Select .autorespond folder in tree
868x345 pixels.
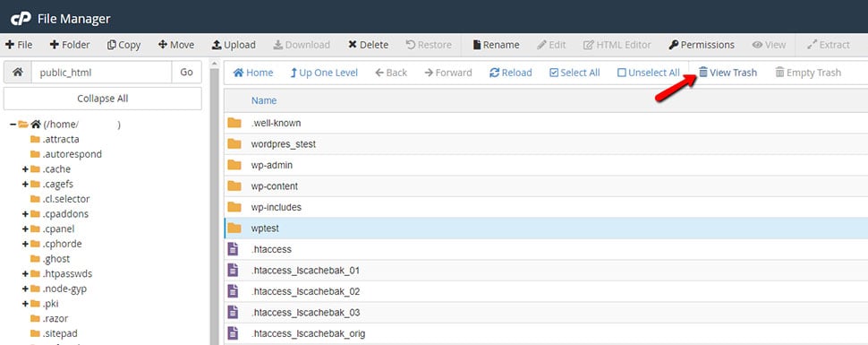(66, 154)
